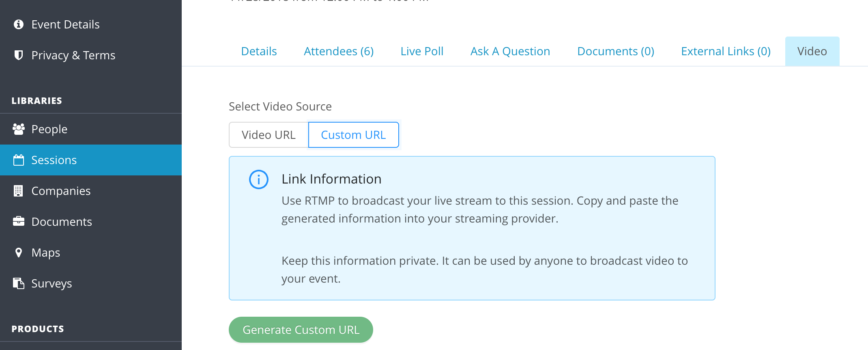Click the Companies building icon

point(18,191)
